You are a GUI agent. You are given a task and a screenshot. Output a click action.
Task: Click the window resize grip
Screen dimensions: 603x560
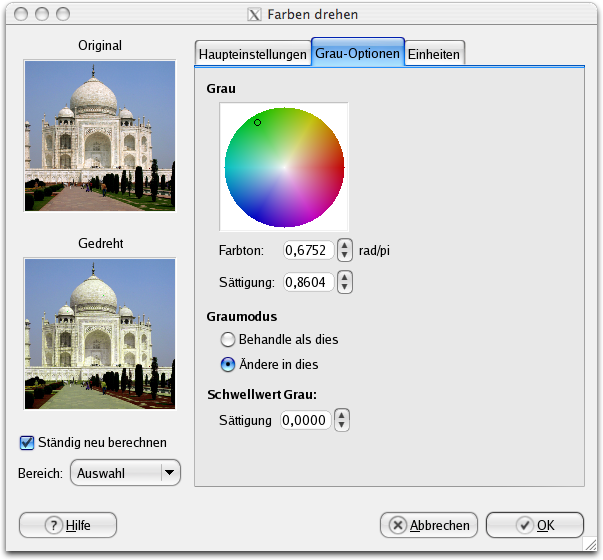coord(590,544)
